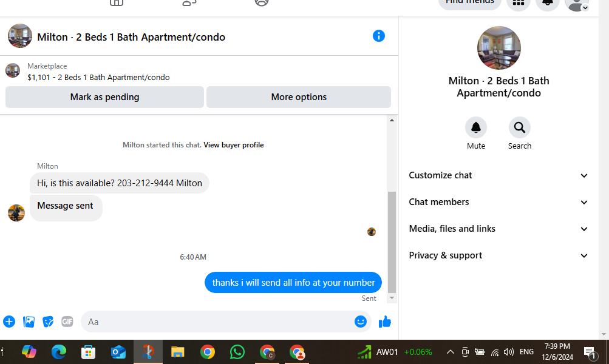Expand the Customize chat section

coord(498,175)
